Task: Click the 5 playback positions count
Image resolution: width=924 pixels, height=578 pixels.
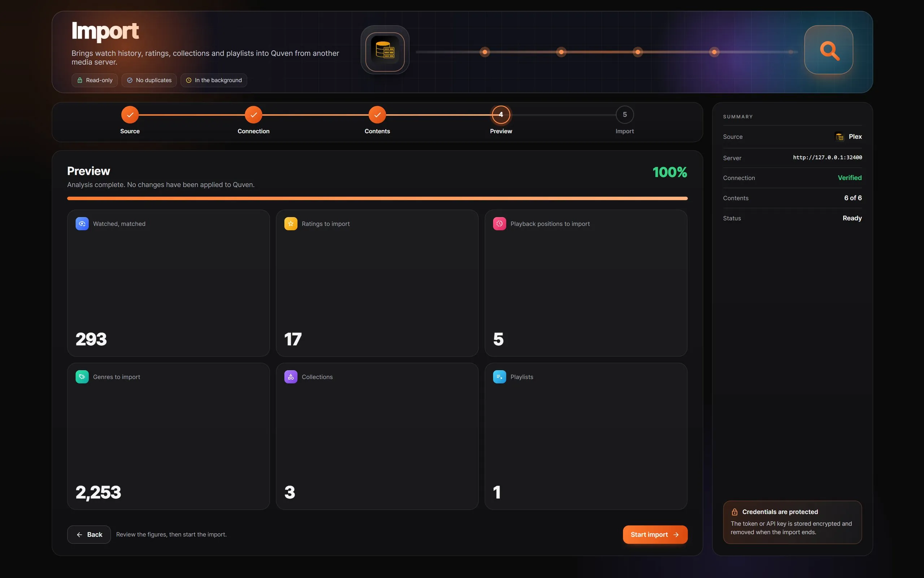Action: (x=498, y=339)
